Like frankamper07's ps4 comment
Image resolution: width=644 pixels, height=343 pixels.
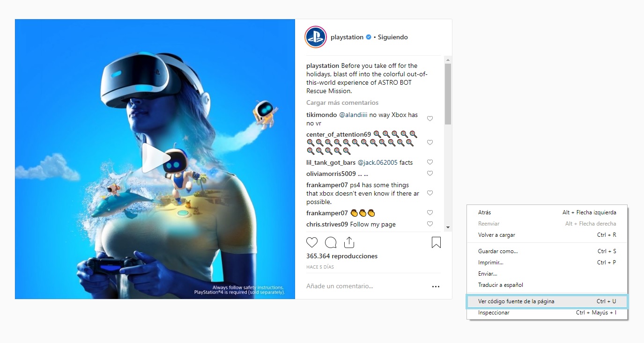pos(430,193)
